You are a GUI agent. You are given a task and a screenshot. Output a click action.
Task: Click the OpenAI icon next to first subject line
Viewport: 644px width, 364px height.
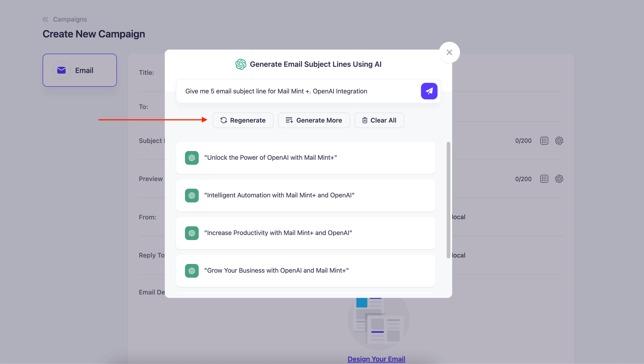(x=192, y=157)
